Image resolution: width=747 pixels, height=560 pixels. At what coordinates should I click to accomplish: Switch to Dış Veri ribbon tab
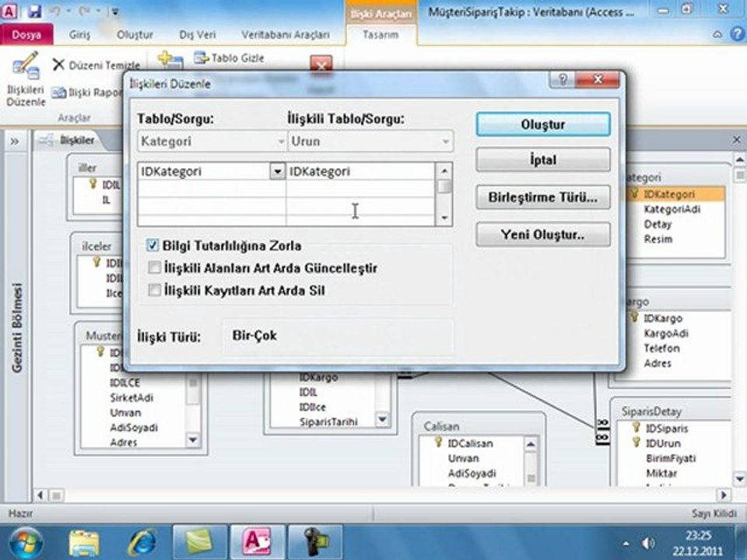click(x=197, y=34)
